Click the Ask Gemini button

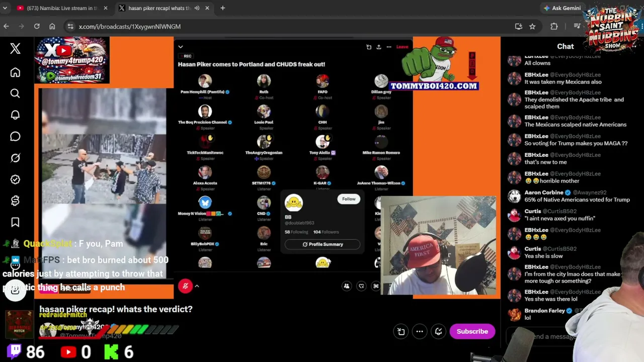click(562, 8)
